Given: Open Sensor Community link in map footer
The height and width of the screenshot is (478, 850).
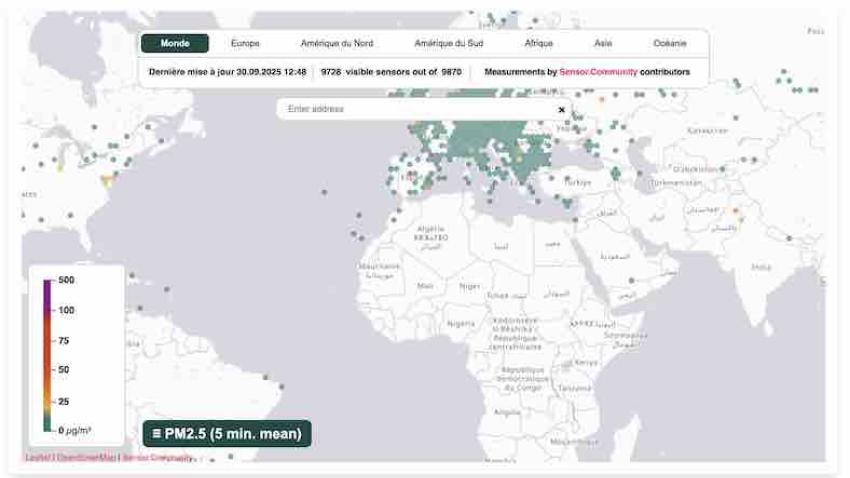Looking at the screenshot, I should [157, 457].
